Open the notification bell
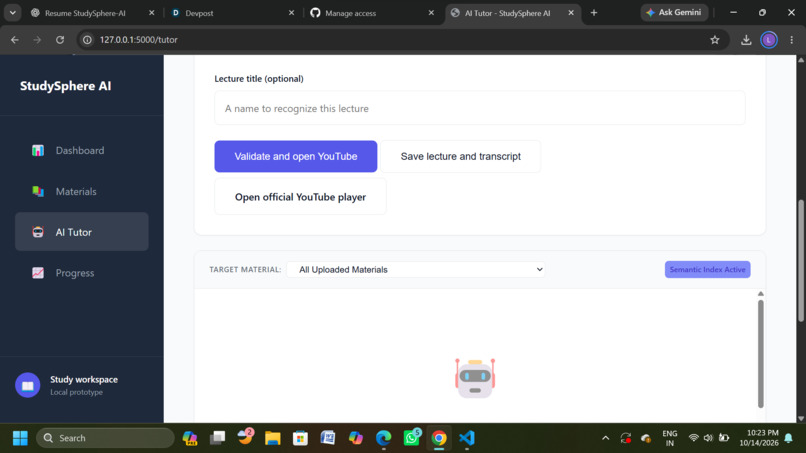 pyautogui.click(x=789, y=438)
